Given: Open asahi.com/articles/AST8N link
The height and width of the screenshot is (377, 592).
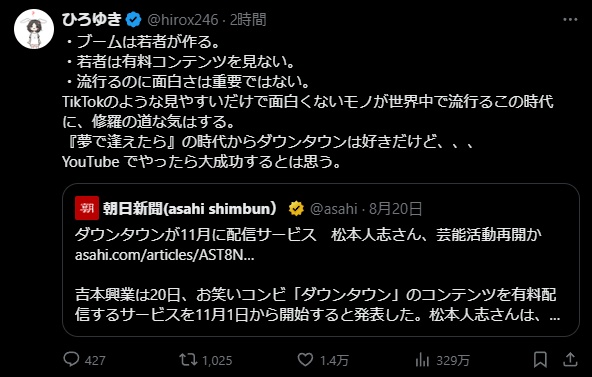Looking at the screenshot, I should pos(165,255).
